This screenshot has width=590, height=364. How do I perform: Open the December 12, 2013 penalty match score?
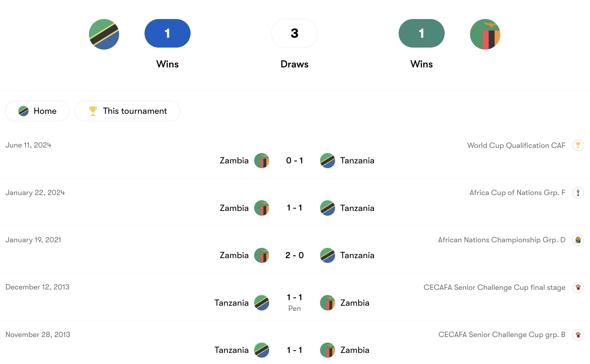click(x=295, y=298)
